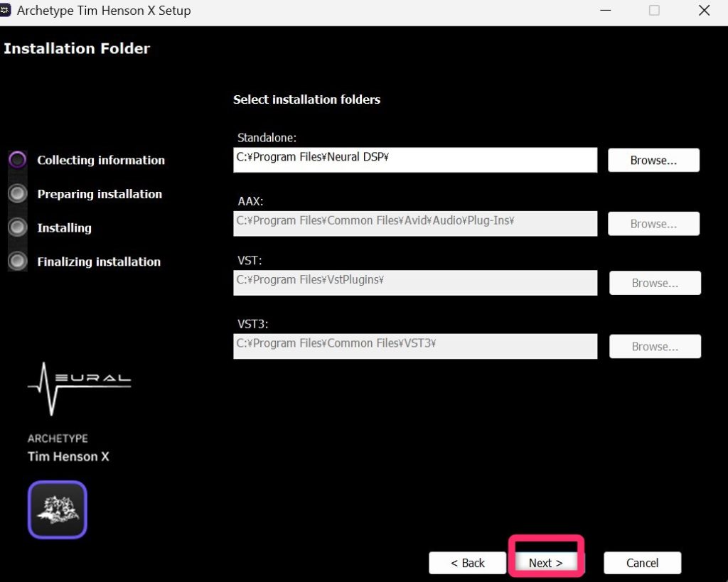Click the Browse button for the VST path

tap(655, 283)
